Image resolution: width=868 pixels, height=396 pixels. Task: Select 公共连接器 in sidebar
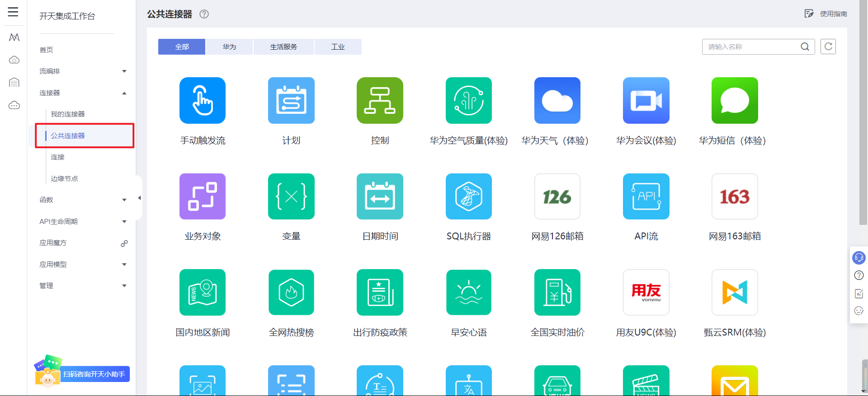tap(68, 135)
